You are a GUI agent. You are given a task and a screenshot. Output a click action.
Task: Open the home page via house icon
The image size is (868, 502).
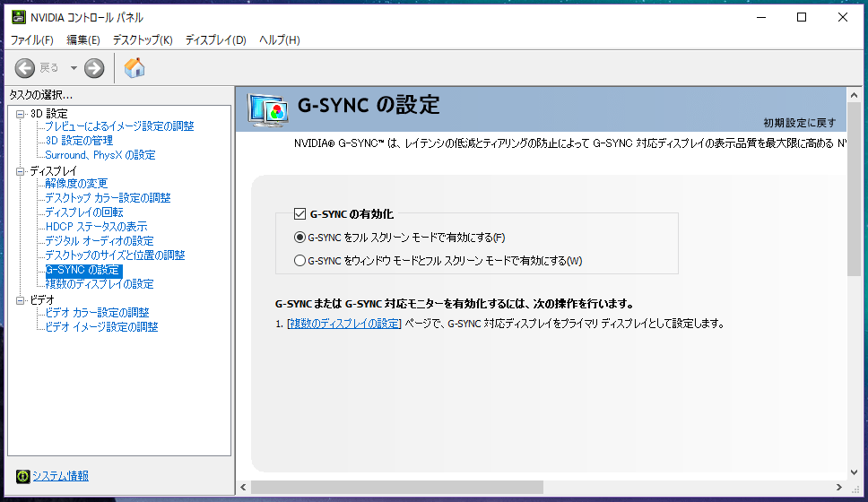pos(134,68)
